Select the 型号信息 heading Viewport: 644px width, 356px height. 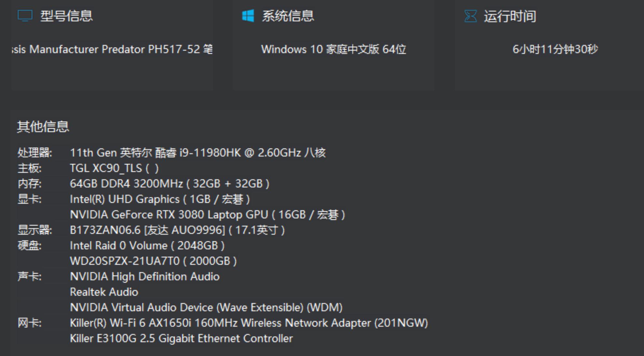point(66,16)
